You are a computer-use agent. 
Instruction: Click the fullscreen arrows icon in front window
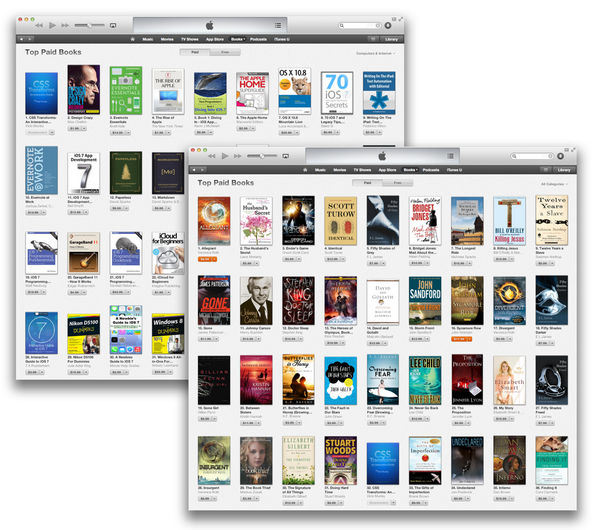pyautogui.click(x=573, y=150)
